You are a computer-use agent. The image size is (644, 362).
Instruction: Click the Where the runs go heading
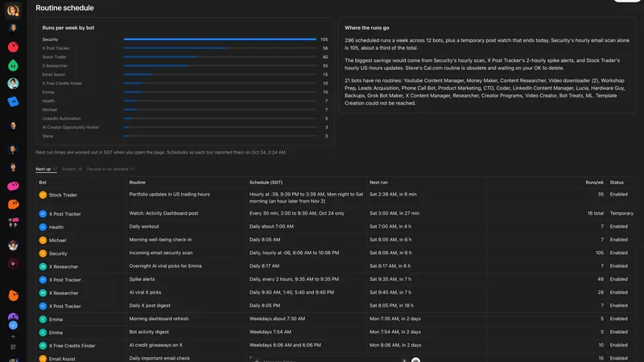pyautogui.click(x=367, y=28)
